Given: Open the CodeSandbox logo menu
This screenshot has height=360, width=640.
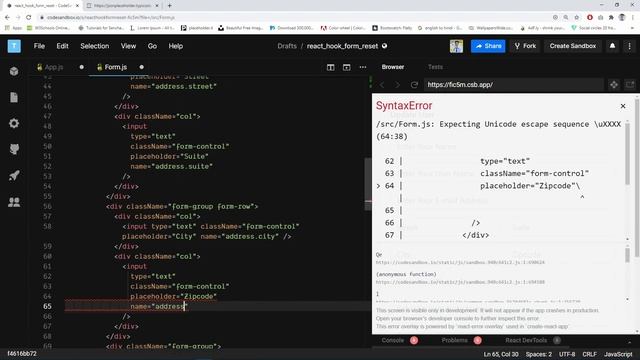Looking at the screenshot, I should (14, 46).
